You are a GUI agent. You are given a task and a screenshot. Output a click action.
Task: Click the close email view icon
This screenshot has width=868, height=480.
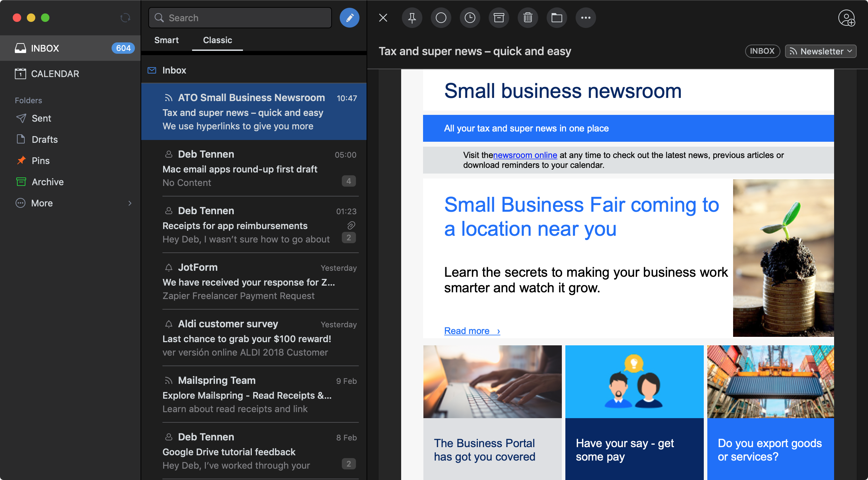click(x=383, y=18)
